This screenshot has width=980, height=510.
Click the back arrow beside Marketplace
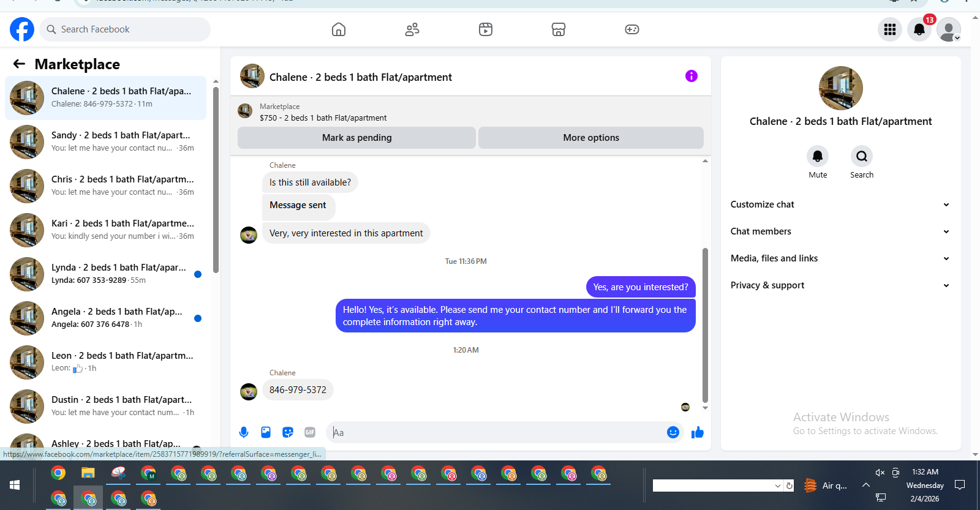click(20, 64)
